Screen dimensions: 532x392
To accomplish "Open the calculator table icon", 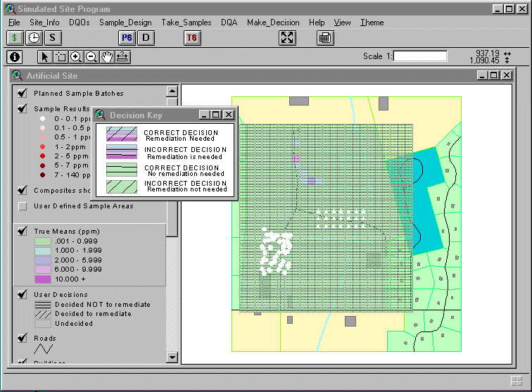I will (x=324, y=38).
